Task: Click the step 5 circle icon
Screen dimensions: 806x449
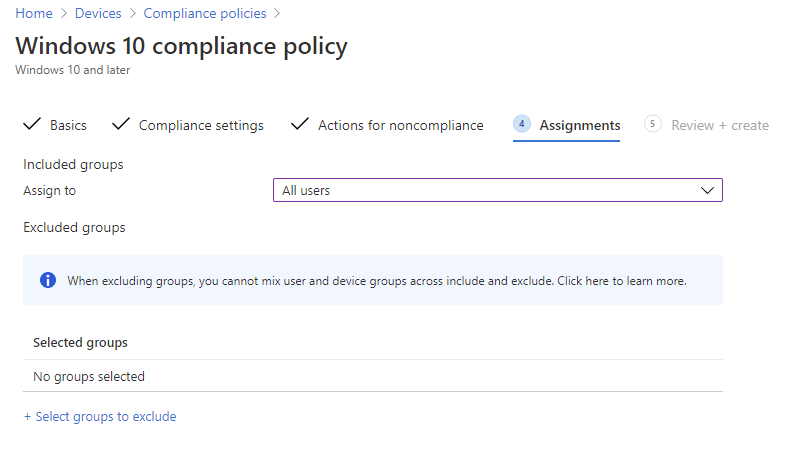Action: (x=653, y=124)
